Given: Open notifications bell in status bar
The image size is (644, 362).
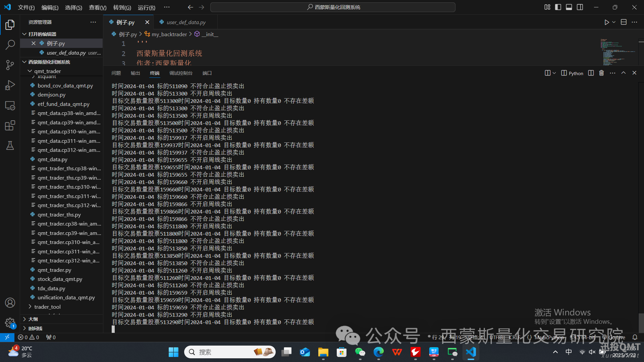Looking at the screenshot, I should [635, 337].
